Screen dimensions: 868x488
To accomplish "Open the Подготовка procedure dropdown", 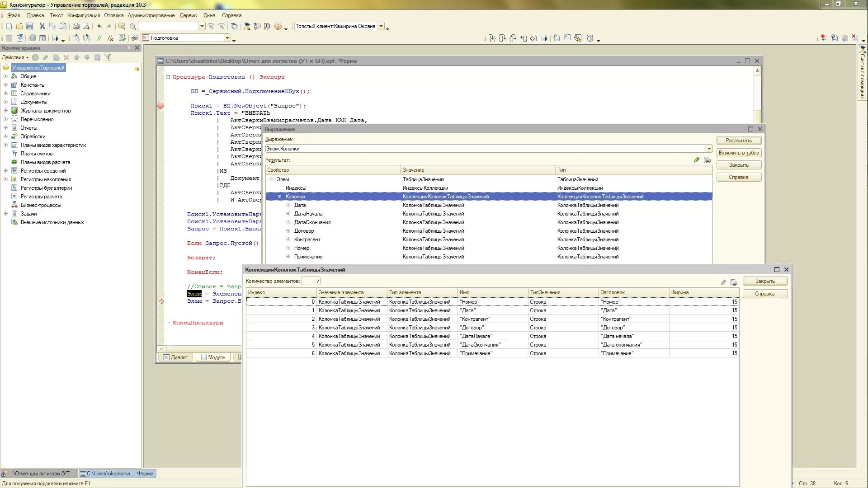I will coord(227,38).
